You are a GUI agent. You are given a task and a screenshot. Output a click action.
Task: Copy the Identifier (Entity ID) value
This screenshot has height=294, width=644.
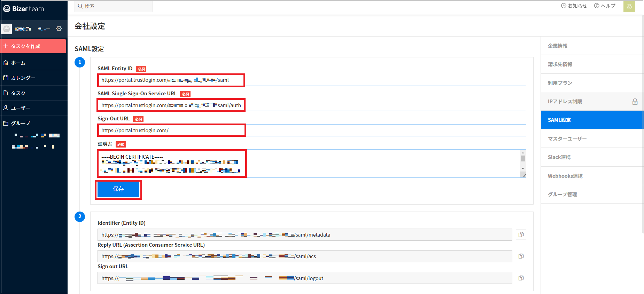[521, 235]
